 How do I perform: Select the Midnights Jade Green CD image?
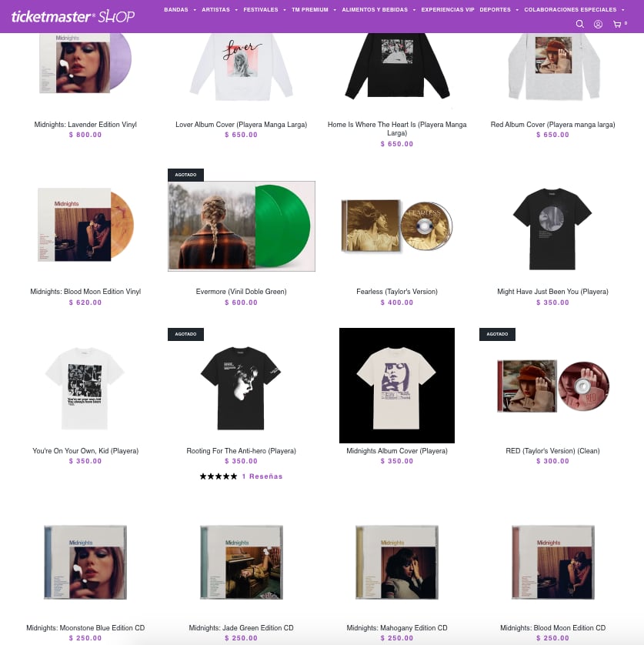[242, 562]
